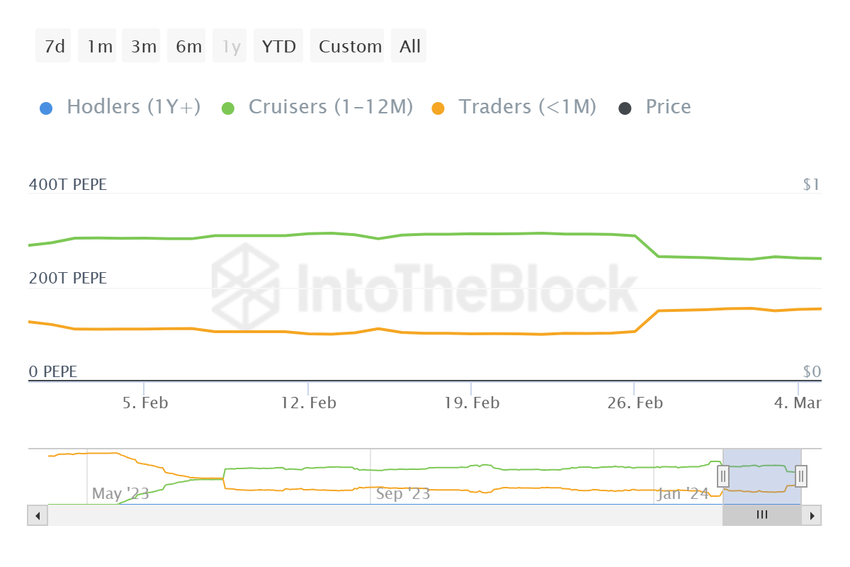Viewport: 850px width, 567px height.
Task: Click the blue Hodlers legend dot
Action: (46, 108)
